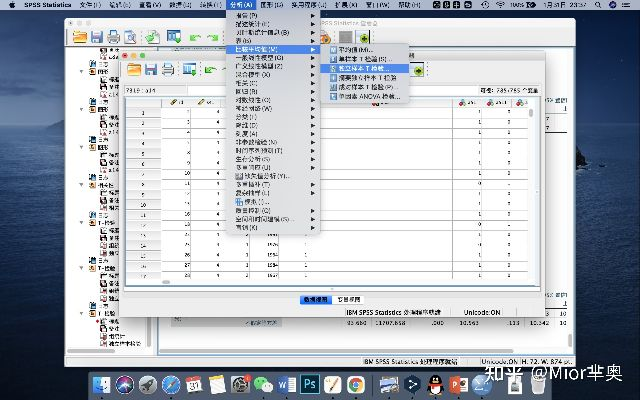Open PowerPoint from the Dock

458,384
